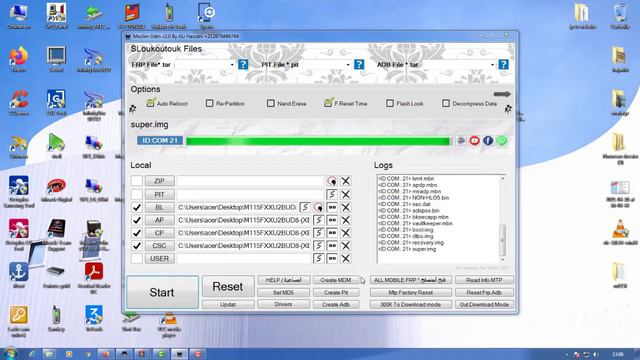
Task: Expand the PIT File *.pit dropdown
Action: click(x=348, y=65)
